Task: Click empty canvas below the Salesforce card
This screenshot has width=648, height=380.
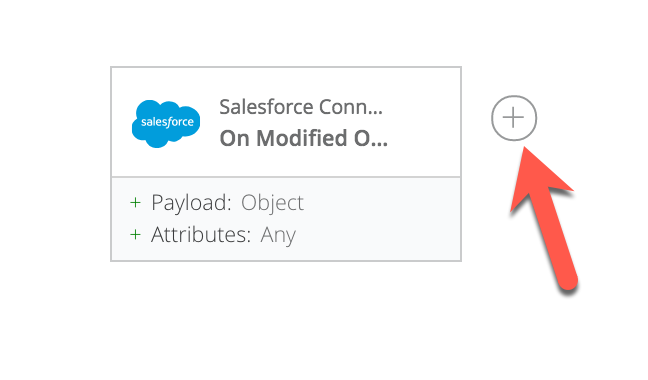Action: pos(286,322)
